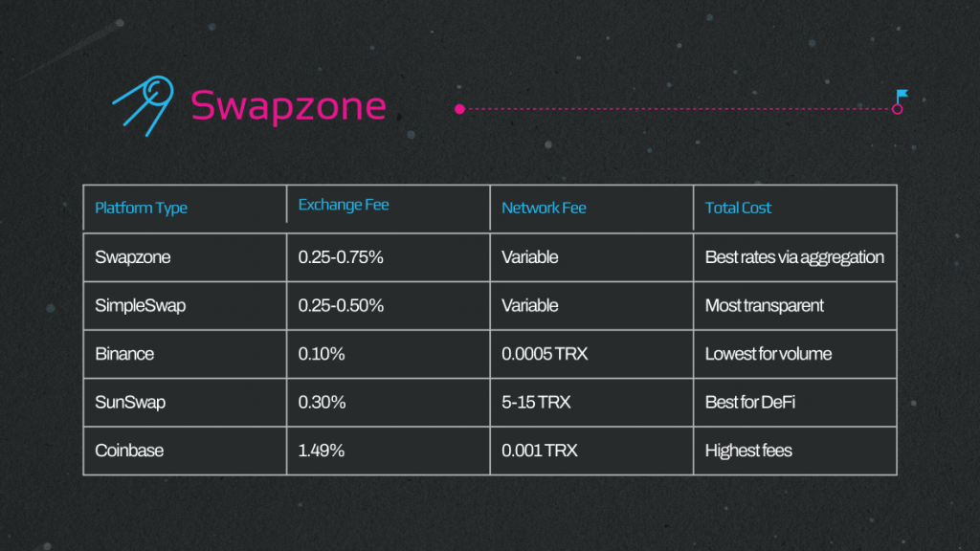Select the Total Cost column header

point(795,208)
